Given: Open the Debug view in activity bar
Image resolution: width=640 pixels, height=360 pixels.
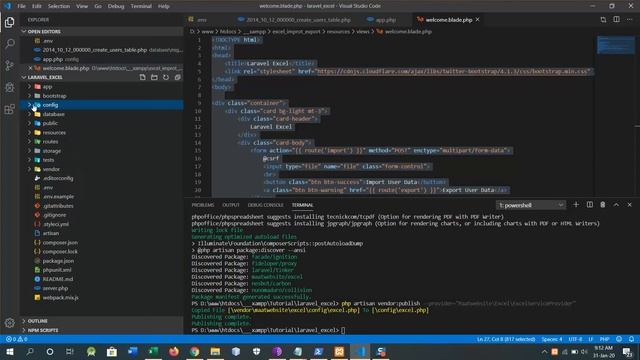Looking at the screenshot, I should tap(9, 87).
